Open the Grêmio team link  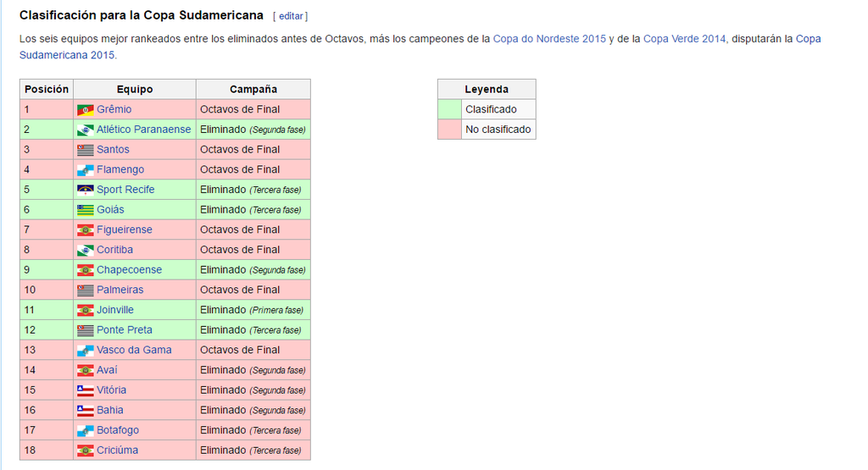pyautogui.click(x=114, y=109)
